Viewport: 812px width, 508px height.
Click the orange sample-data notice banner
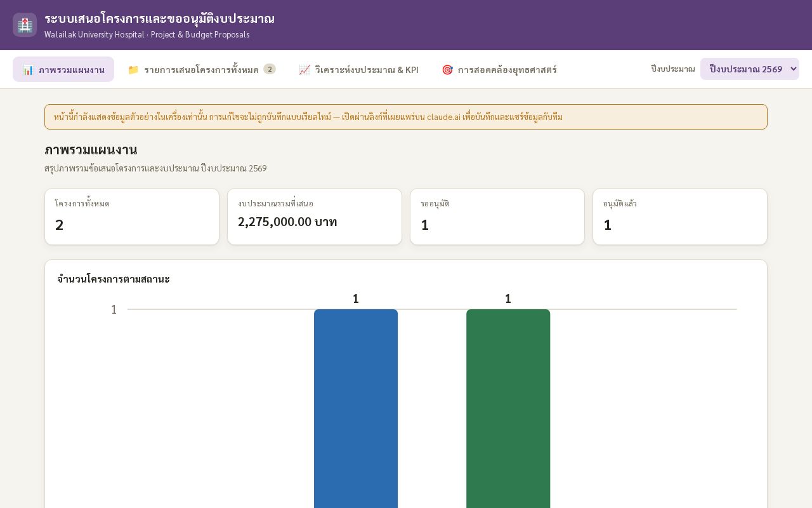[x=406, y=117]
